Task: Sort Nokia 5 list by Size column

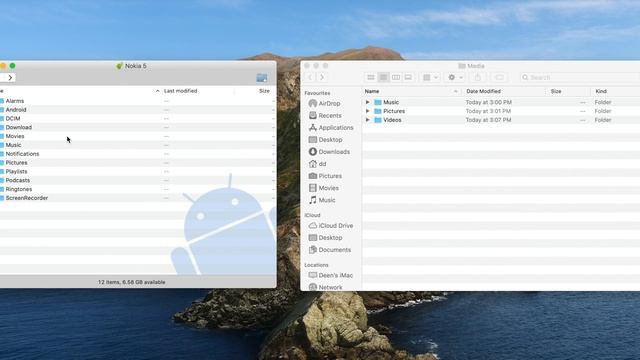Action: click(x=264, y=91)
